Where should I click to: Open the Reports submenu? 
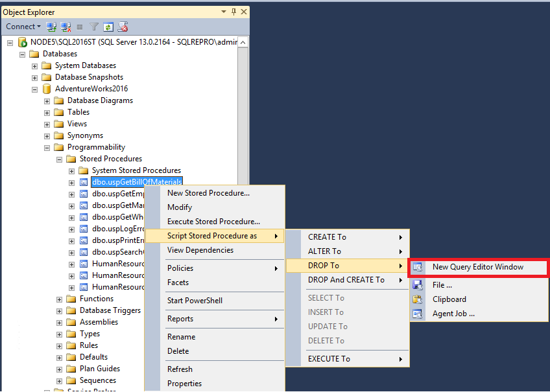coord(214,319)
